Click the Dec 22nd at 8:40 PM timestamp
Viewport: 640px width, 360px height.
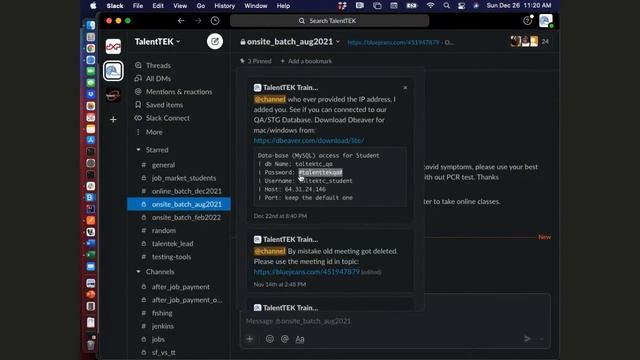click(280, 216)
